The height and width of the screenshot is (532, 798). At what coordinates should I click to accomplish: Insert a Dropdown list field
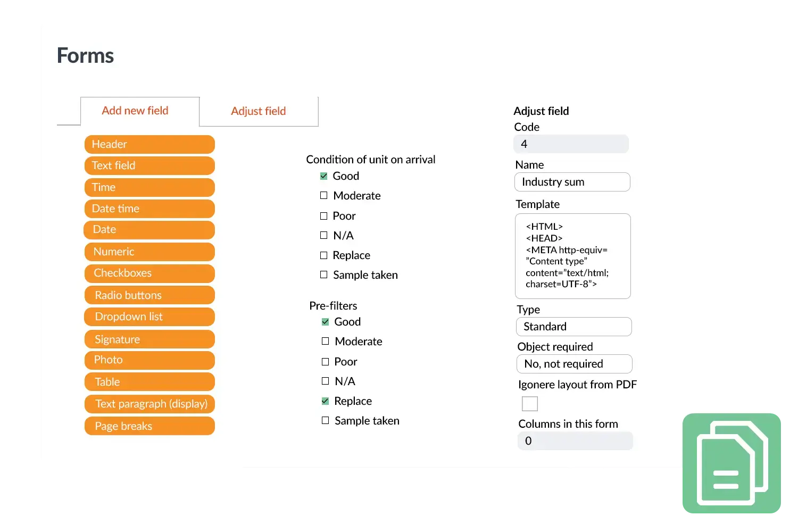pyautogui.click(x=149, y=317)
